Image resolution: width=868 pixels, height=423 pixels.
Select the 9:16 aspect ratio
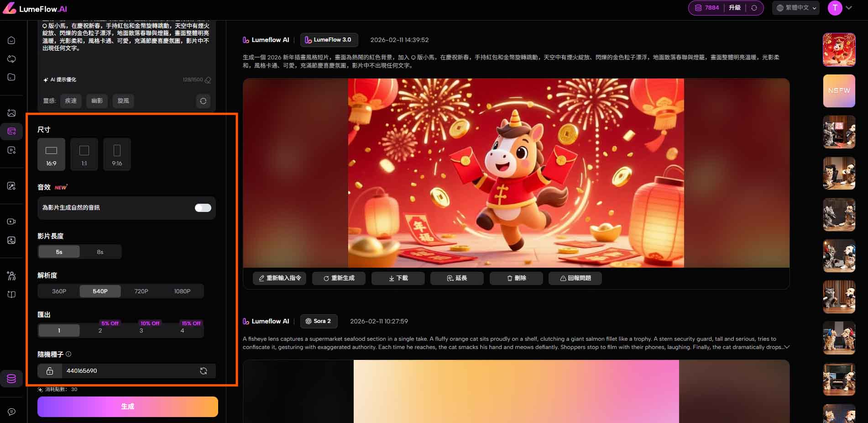(x=117, y=154)
